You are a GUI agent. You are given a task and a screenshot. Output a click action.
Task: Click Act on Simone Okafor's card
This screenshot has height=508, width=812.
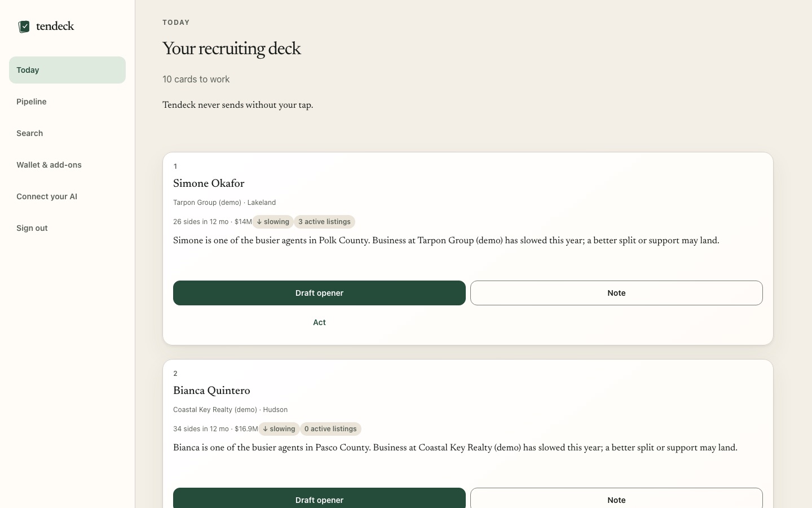pyautogui.click(x=319, y=322)
